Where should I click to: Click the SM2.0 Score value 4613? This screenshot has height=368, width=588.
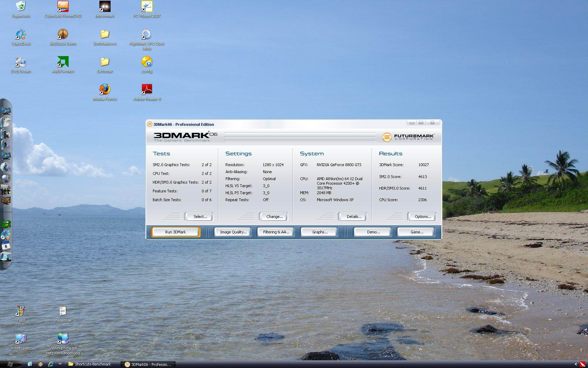[x=422, y=177]
